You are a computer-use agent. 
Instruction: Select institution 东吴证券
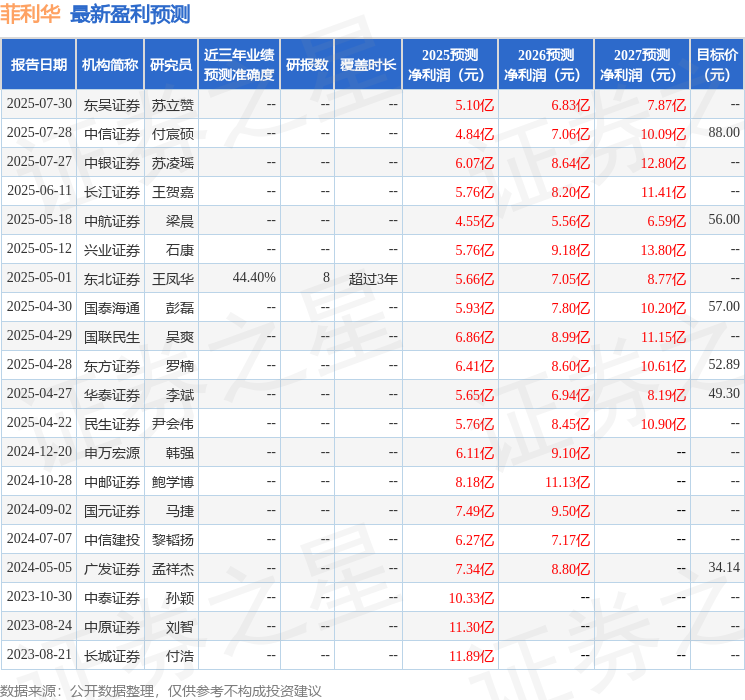click(x=112, y=105)
